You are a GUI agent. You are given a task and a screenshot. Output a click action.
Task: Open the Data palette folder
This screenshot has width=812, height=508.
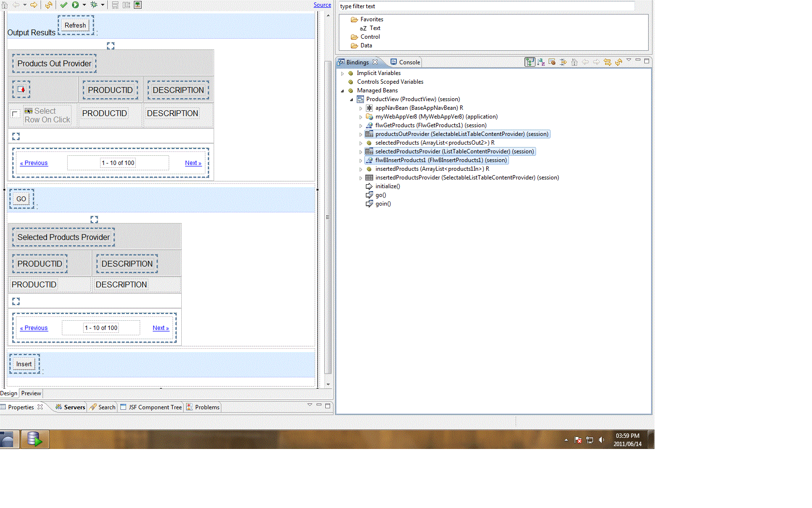pos(366,45)
